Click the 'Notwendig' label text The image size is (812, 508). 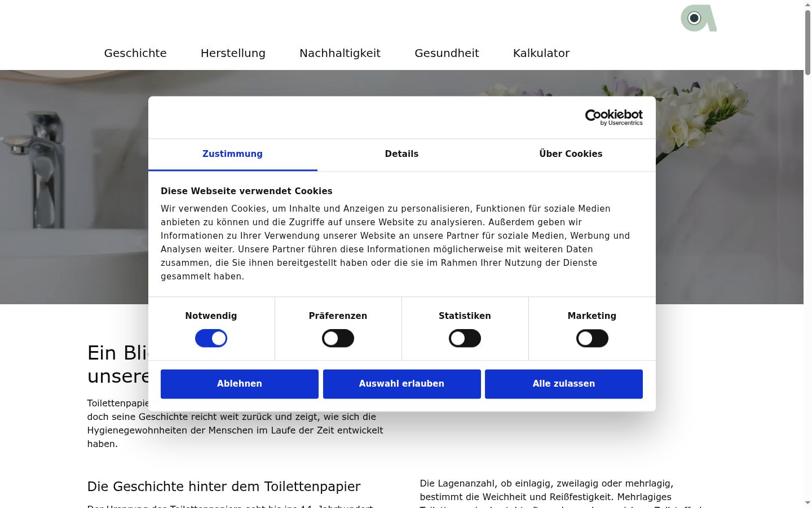tap(211, 316)
